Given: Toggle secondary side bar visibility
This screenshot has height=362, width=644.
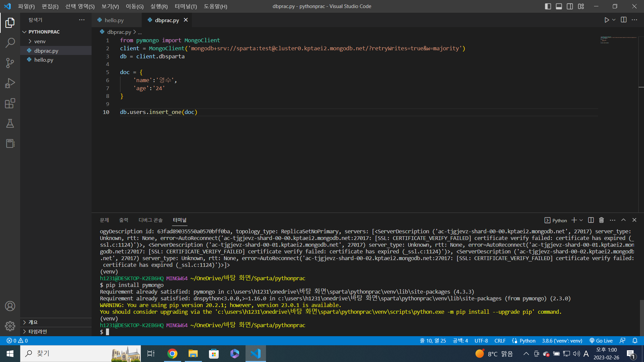Looking at the screenshot, I should [570, 6].
